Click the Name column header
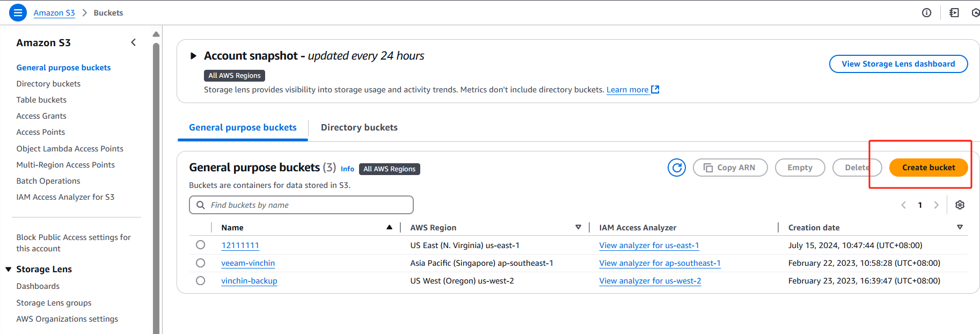The width and height of the screenshot is (980, 334). pyautogui.click(x=232, y=228)
